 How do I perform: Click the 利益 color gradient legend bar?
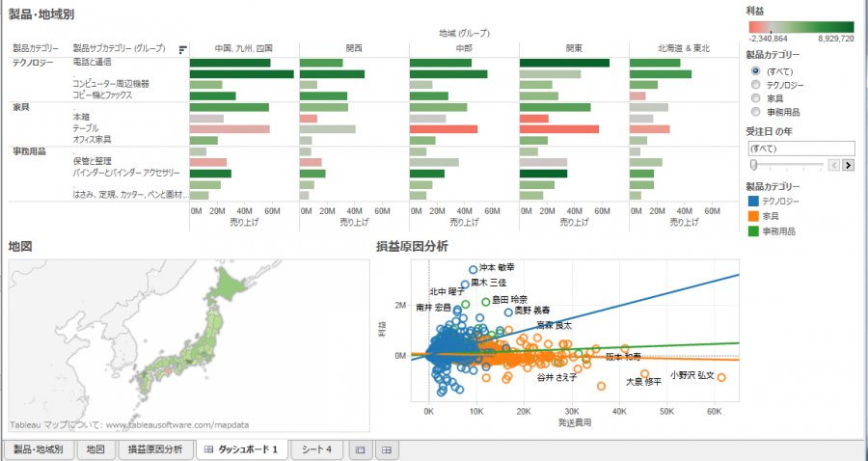tap(801, 27)
